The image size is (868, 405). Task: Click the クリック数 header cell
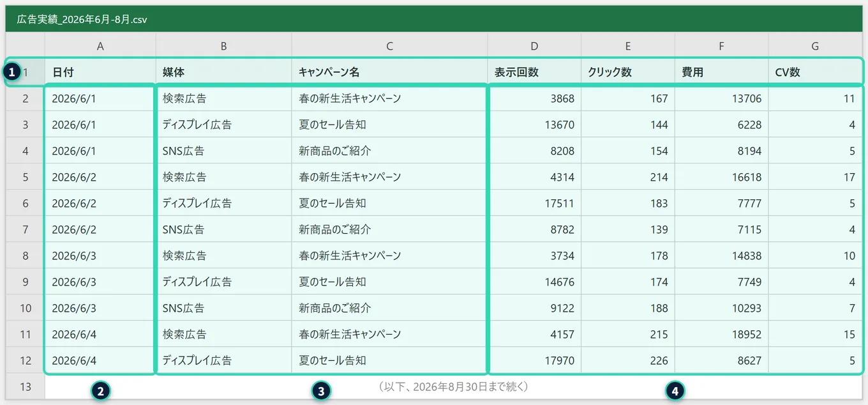(628, 72)
